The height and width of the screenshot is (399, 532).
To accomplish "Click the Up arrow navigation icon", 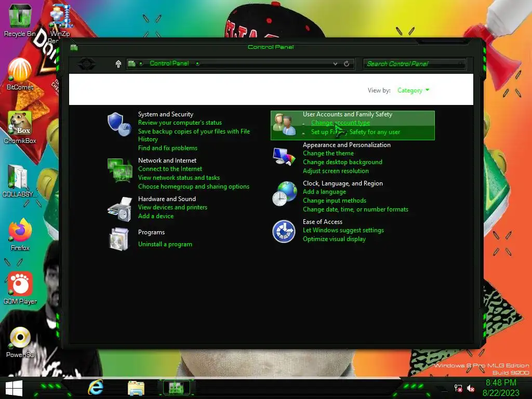I will (x=118, y=64).
